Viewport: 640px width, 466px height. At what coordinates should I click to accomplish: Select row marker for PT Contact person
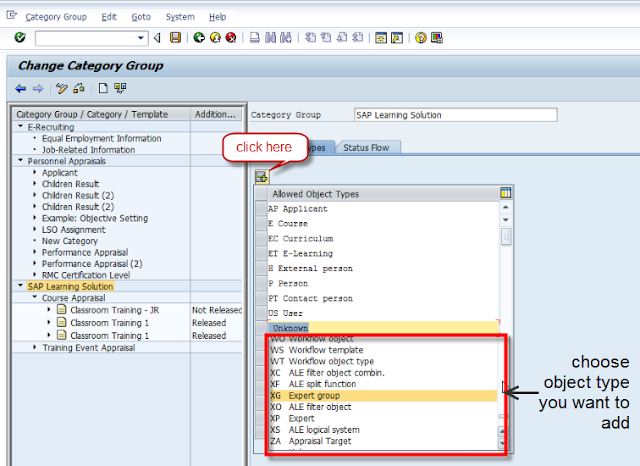(x=261, y=298)
